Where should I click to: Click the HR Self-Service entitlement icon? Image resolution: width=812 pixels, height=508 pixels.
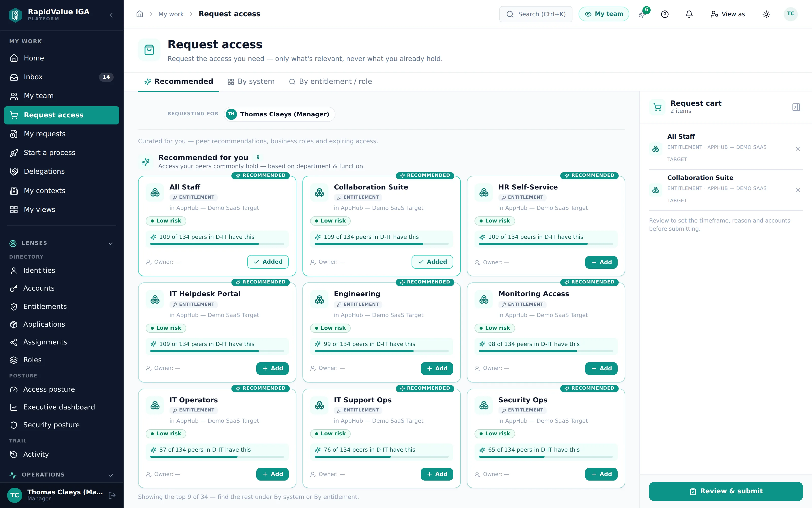[x=484, y=193]
